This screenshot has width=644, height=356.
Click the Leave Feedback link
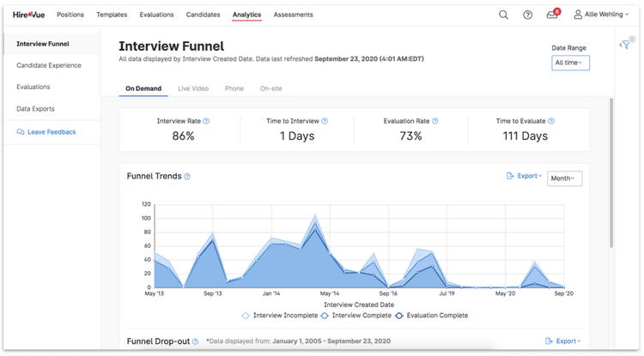(x=51, y=132)
